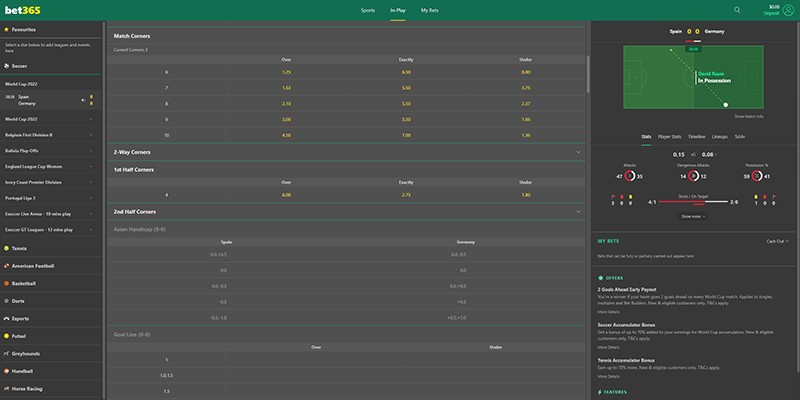Select Exactly 10 match corners odds 7.00
Viewport: 800px width, 400px height.
pyautogui.click(x=406, y=135)
